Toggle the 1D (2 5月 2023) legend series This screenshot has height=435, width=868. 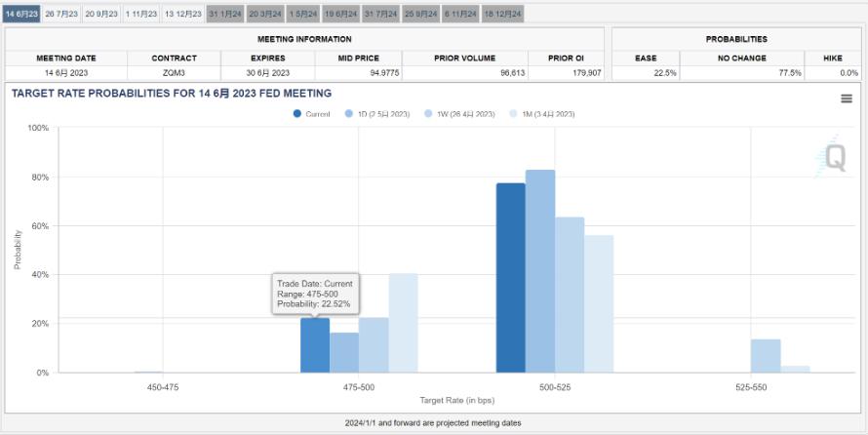click(x=377, y=114)
